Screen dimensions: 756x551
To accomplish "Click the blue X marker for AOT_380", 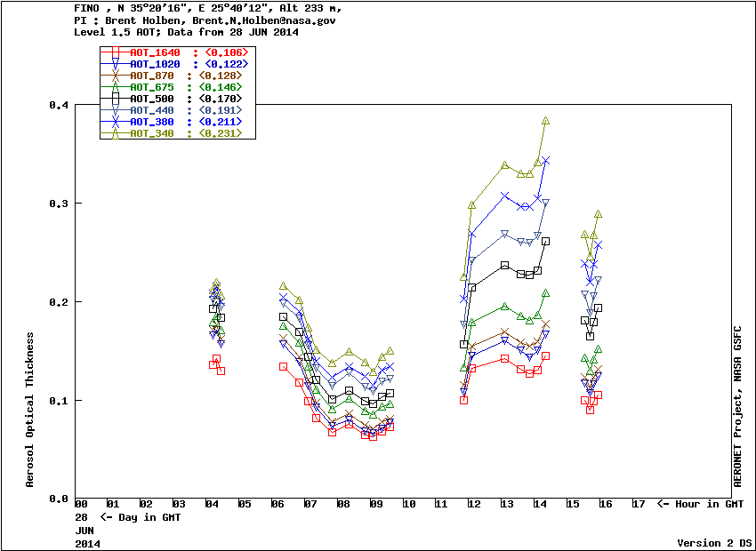I will (114, 122).
